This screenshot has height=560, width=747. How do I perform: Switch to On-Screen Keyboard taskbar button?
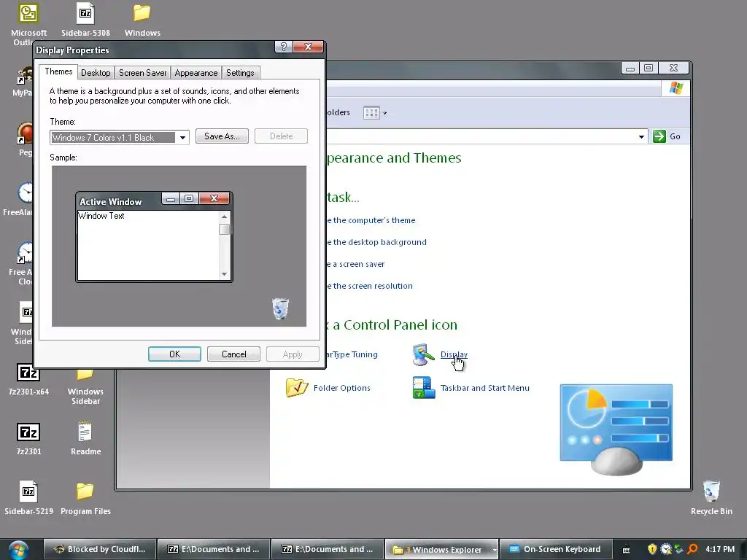(x=555, y=549)
